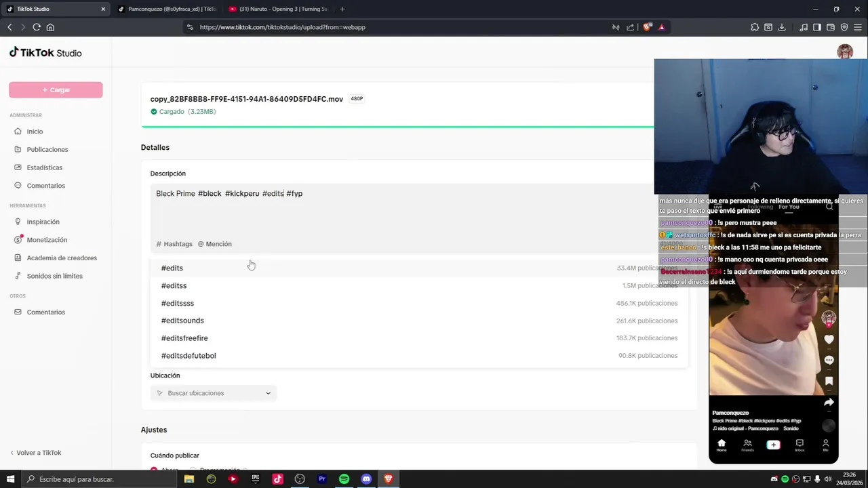This screenshot has width=868, height=488.
Task: Open Premiere Pro from the taskbar
Action: pos(322,479)
